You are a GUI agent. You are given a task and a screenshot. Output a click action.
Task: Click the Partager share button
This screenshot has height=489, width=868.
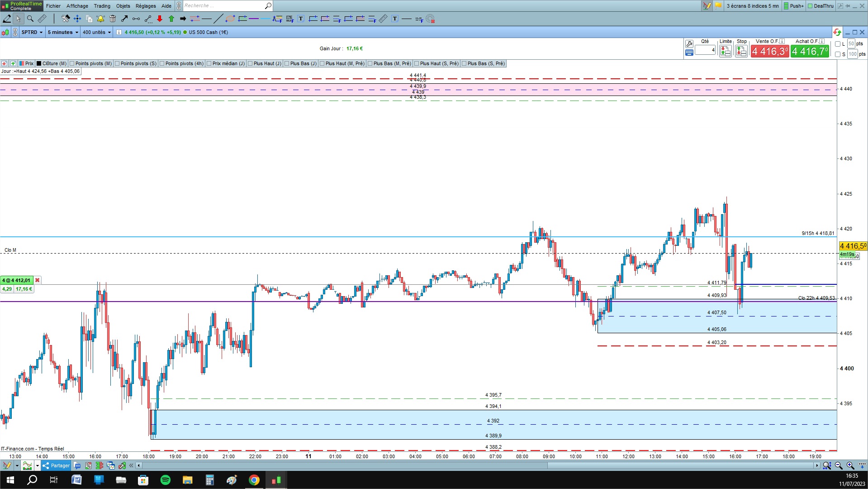tap(56, 465)
